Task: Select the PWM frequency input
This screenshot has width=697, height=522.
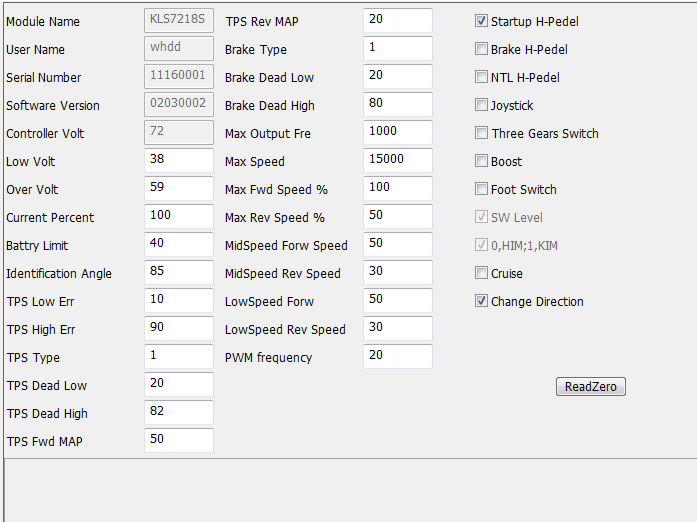Action: click(397, 356)
